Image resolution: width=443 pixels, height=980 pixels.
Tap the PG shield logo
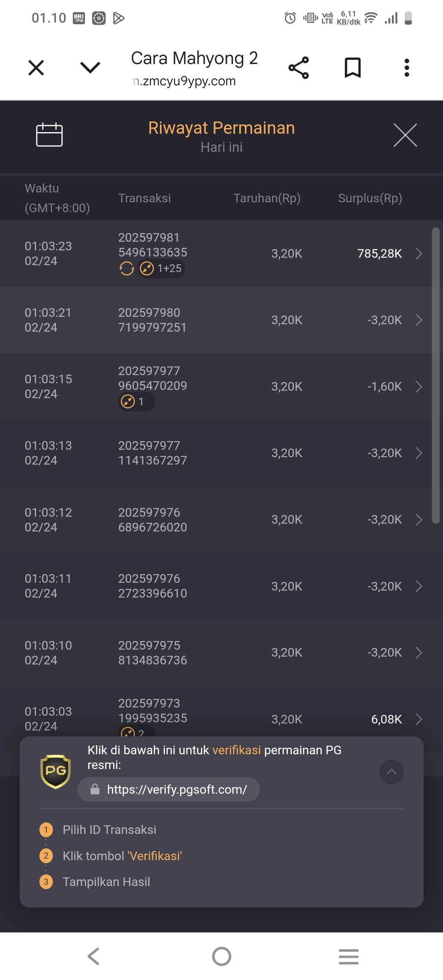tap(55, 772)
